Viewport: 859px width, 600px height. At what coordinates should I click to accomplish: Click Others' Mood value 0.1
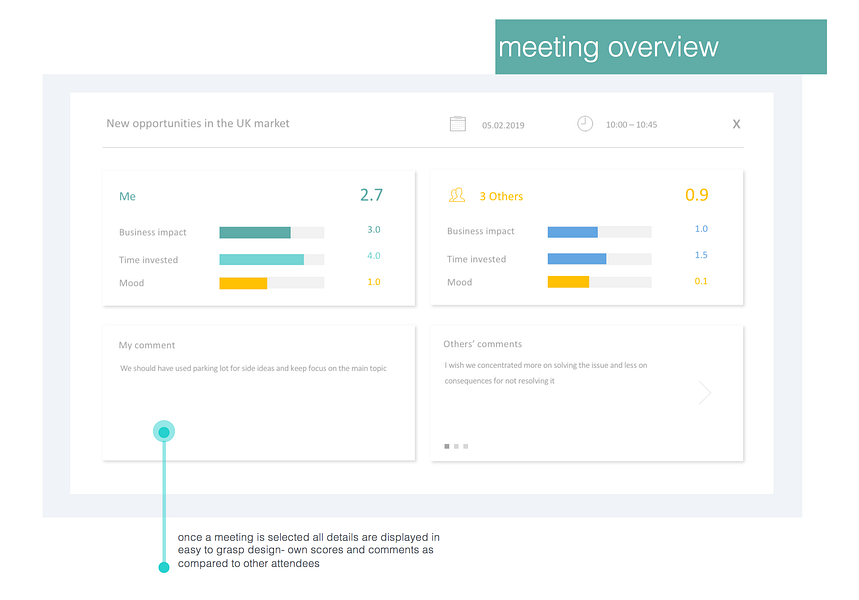click(x=701, y=282)
